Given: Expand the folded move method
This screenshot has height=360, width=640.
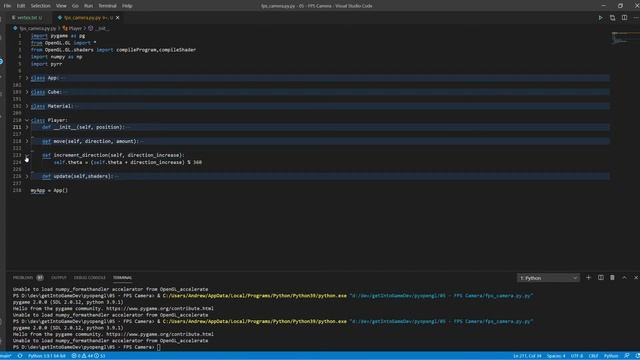Looking at the screenshot, I should pos(27,141).
